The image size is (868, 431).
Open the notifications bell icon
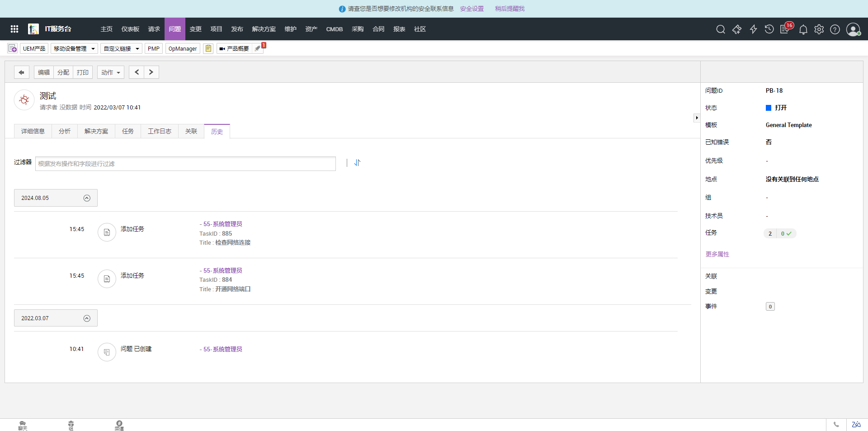[803, 30]
